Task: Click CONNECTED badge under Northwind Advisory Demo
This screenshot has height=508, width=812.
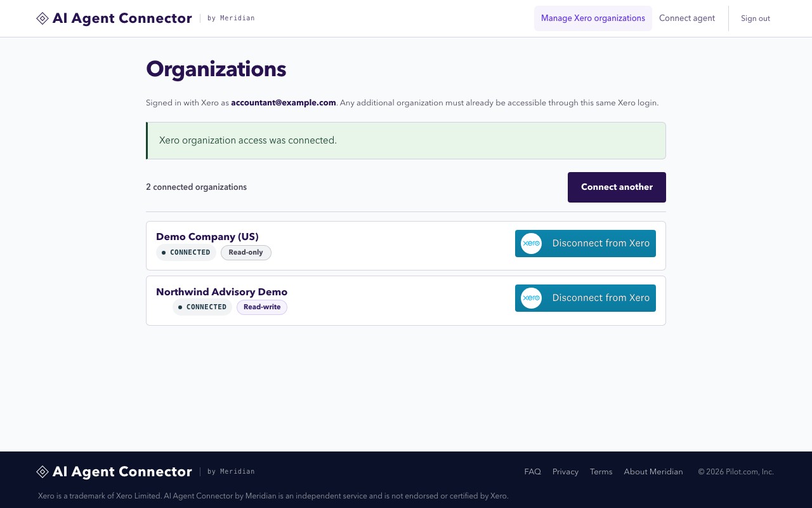Action: (x=202, y=307)
